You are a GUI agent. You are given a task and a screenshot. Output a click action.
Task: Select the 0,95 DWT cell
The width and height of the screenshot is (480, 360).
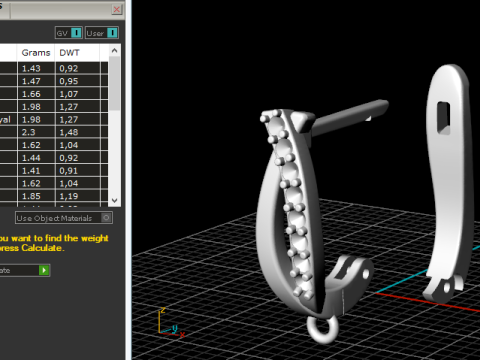point(78,81)
